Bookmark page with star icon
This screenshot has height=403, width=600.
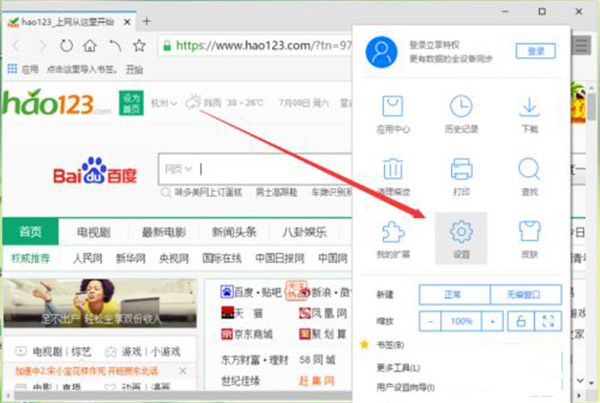(x=139, y=46)
